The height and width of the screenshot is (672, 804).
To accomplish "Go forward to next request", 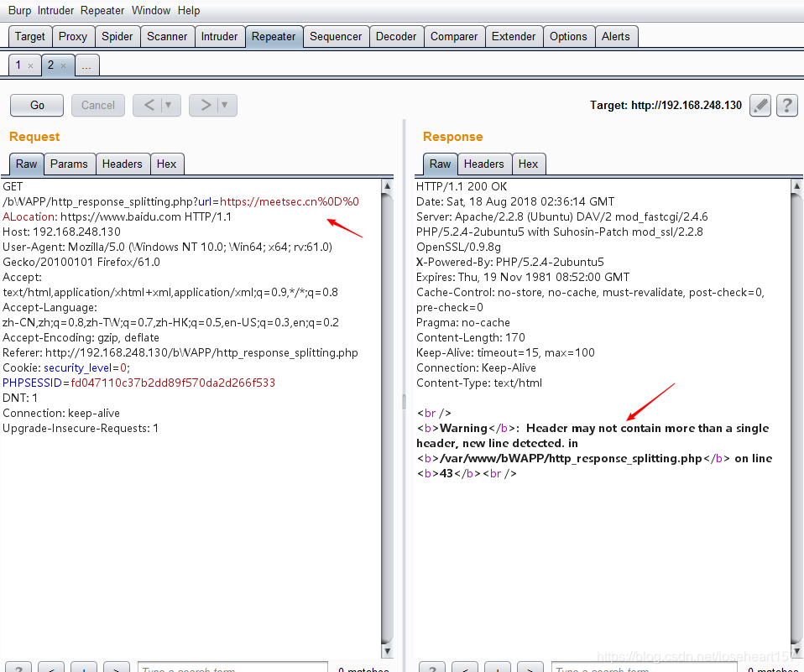I will point(205,105).
